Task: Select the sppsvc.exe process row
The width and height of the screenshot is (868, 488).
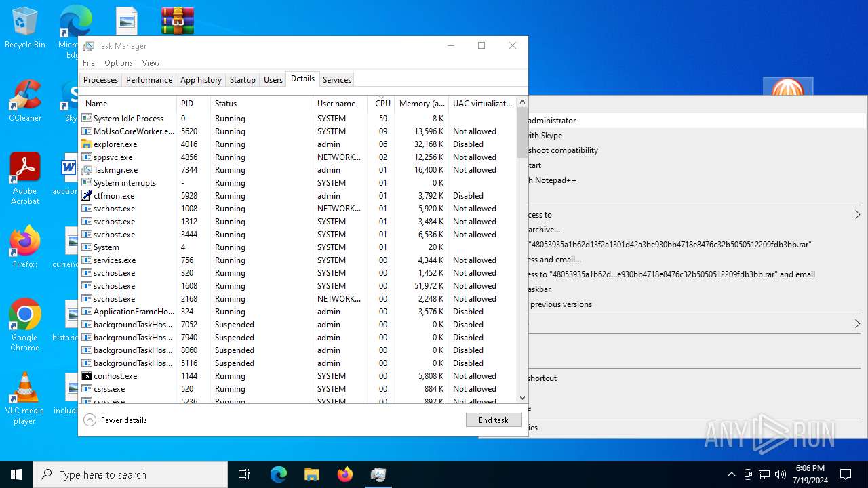Action: tap(298, 157)
